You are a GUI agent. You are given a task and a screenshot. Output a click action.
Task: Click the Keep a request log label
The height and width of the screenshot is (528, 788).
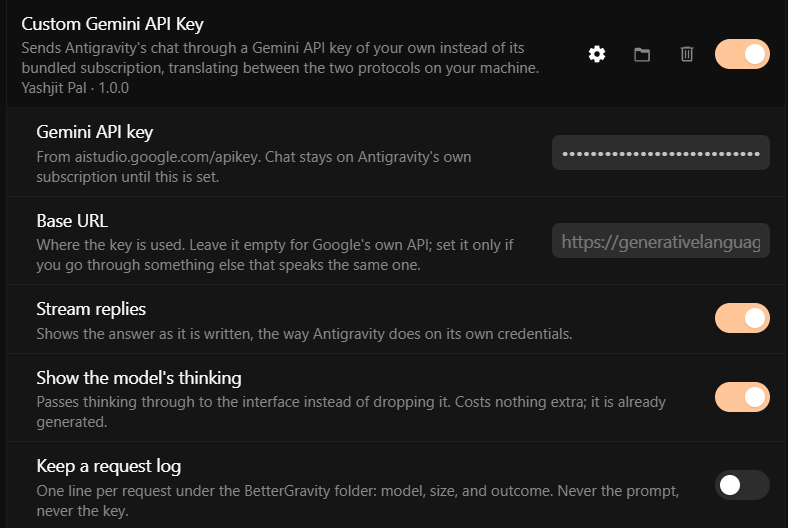[x=109, y=466]
